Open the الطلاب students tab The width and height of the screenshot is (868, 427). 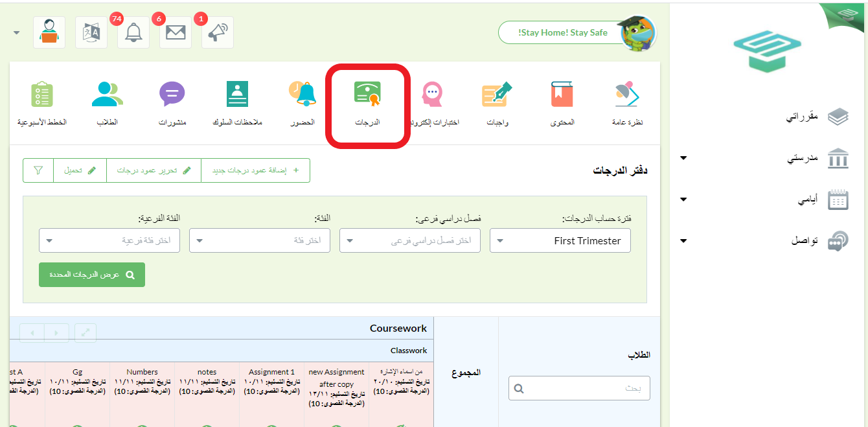108,104
